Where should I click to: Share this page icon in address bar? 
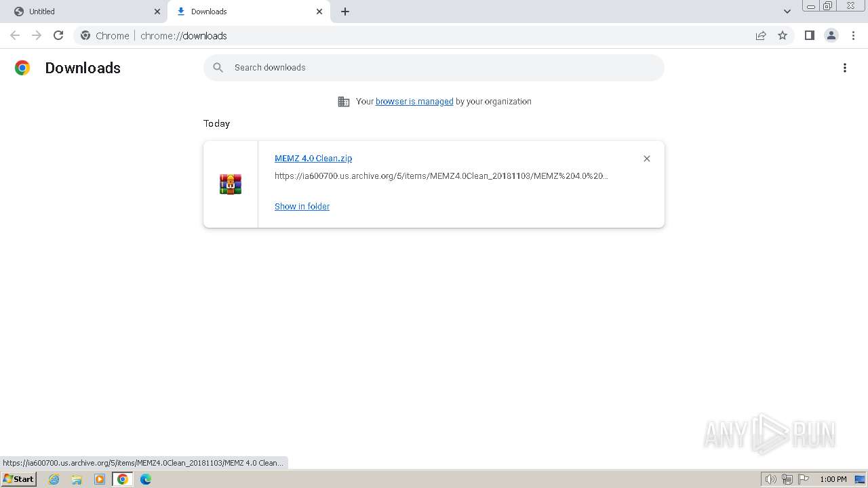pyautogui.click(x=761, y=35)
